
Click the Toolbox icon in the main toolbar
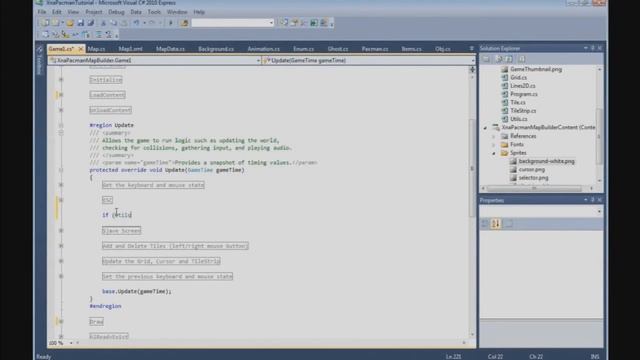[304, 23]
